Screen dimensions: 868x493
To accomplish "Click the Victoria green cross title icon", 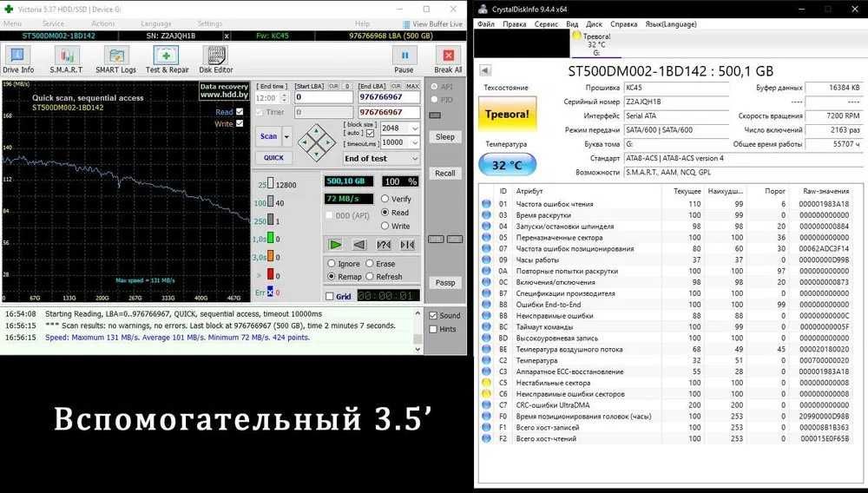I will 9,10.
